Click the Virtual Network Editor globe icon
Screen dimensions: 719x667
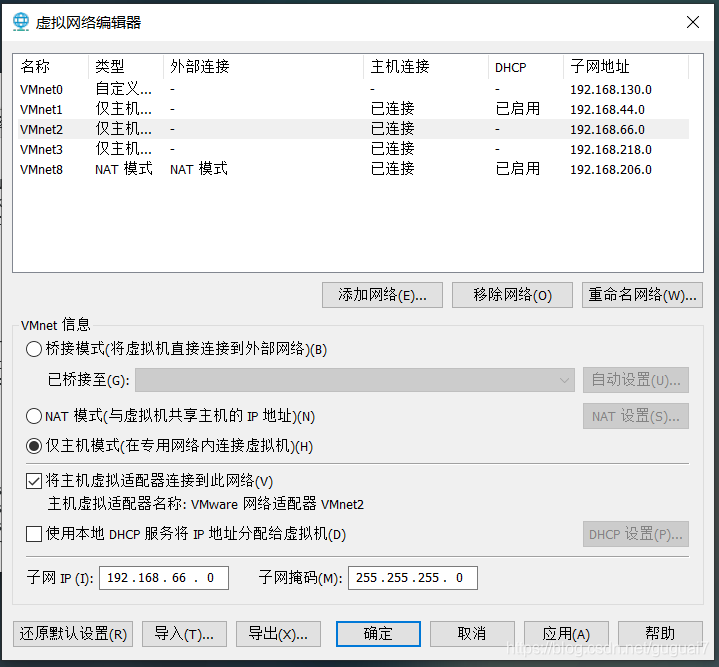[x=21, y=22]
